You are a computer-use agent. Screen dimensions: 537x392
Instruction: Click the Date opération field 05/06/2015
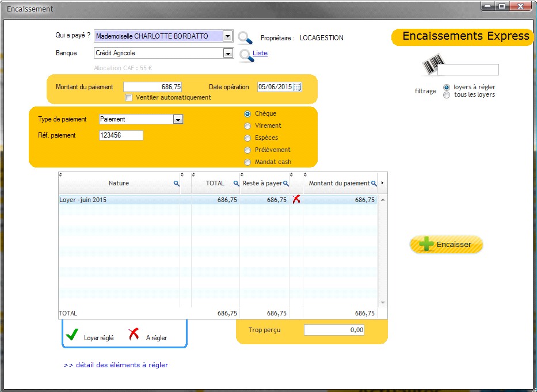coord(275,87)
